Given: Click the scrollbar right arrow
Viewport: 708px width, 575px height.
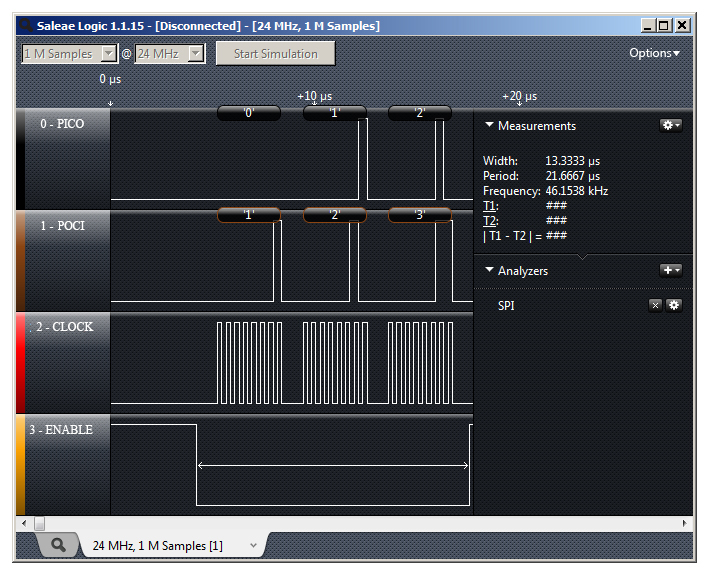Looking at the screenshot, I should [x=685, y=524].
